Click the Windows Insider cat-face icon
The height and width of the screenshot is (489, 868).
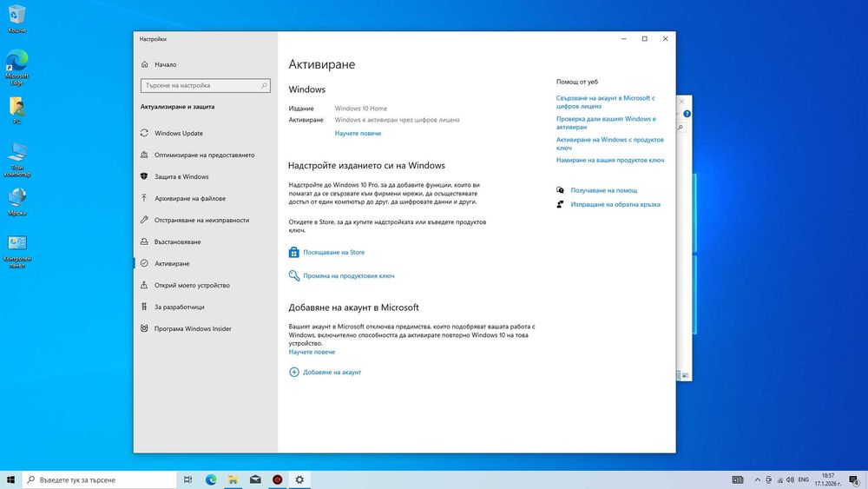click(x=144, y=328)
